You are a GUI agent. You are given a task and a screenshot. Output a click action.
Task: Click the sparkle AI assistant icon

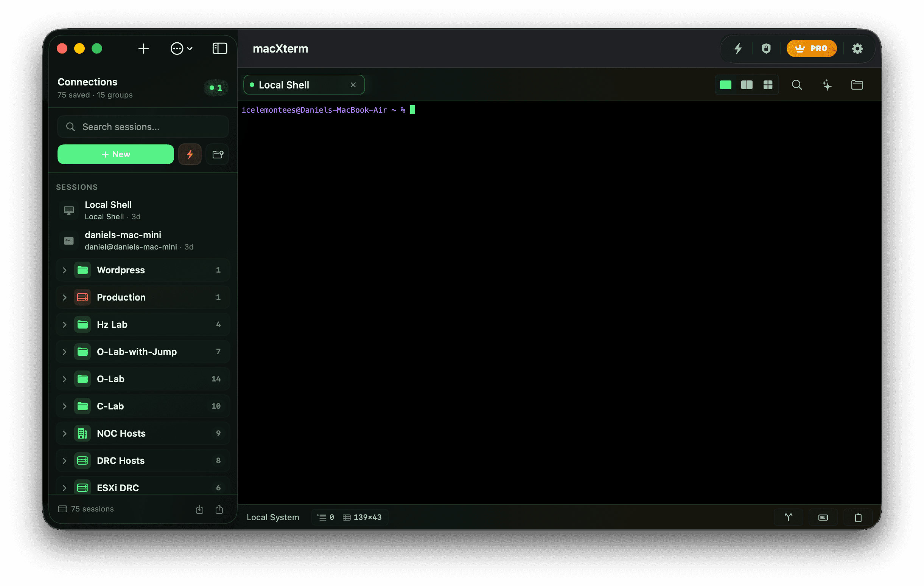(827, 85)
